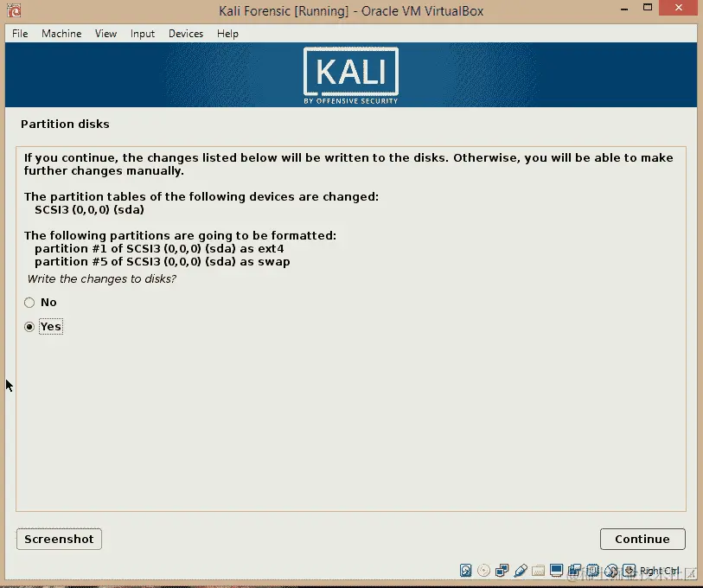This screenshot has width=703, height=588.
Task: Open the View menu
Action: pos(105,34)
